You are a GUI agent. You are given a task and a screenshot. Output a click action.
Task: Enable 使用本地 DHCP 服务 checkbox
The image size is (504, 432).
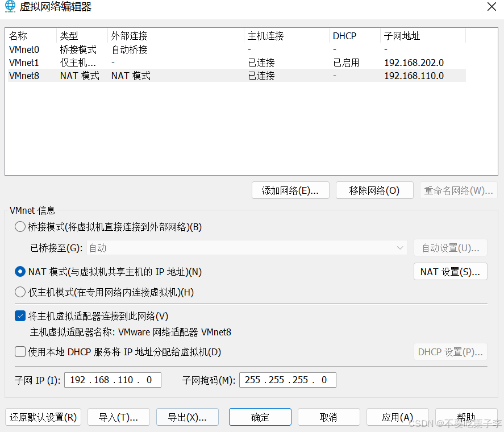click(20, 352)
